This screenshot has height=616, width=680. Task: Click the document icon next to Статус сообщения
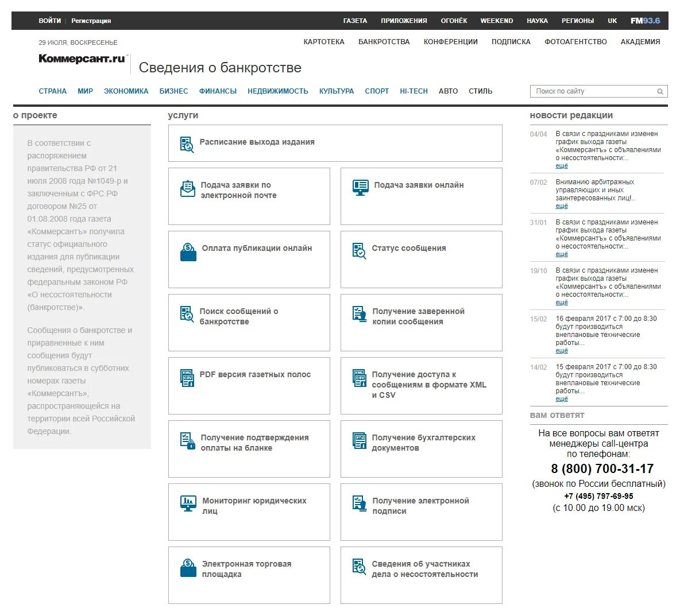(360, 251)
